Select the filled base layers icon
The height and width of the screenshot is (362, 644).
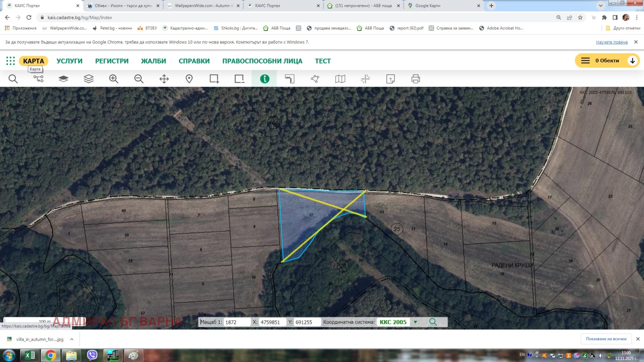63,79
